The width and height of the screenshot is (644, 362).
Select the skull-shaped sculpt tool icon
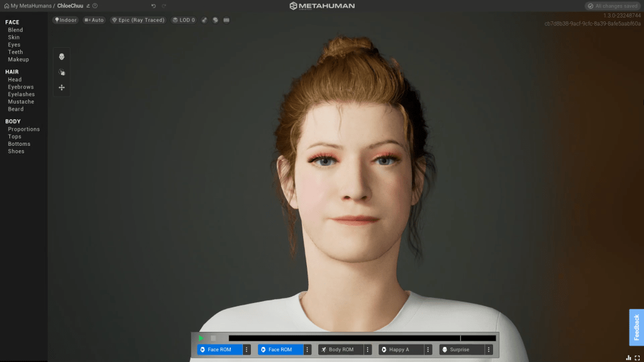pos(62,57)
